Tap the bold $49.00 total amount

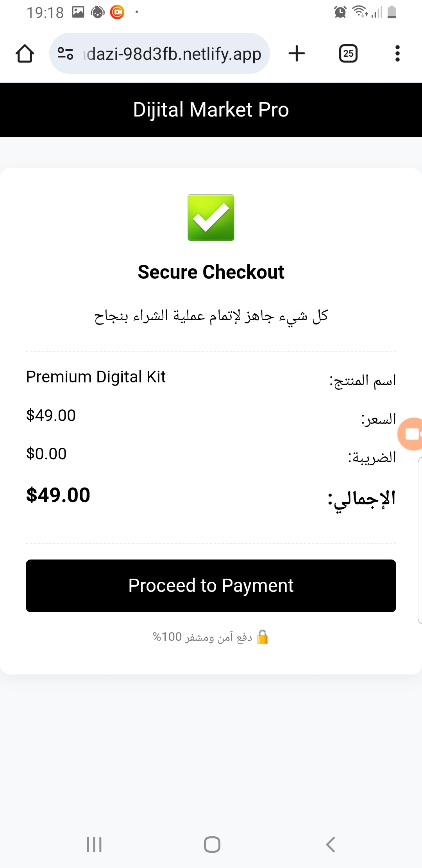(x=58, y=495)
